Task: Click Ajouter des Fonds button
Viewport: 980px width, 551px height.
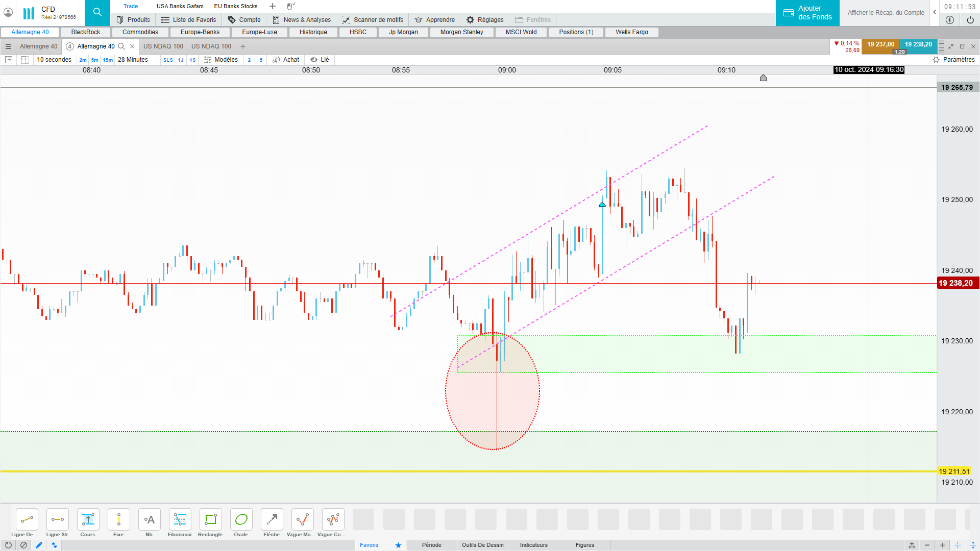Action: click(807, 13)
